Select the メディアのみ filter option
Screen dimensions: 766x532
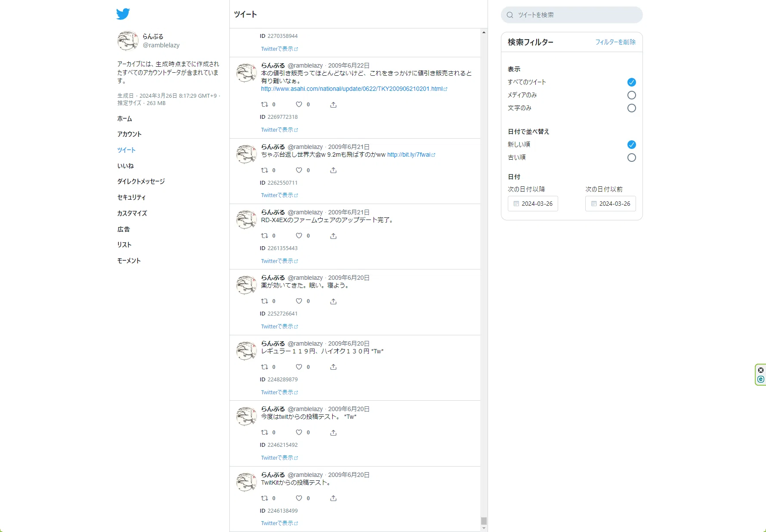point(631,95)
